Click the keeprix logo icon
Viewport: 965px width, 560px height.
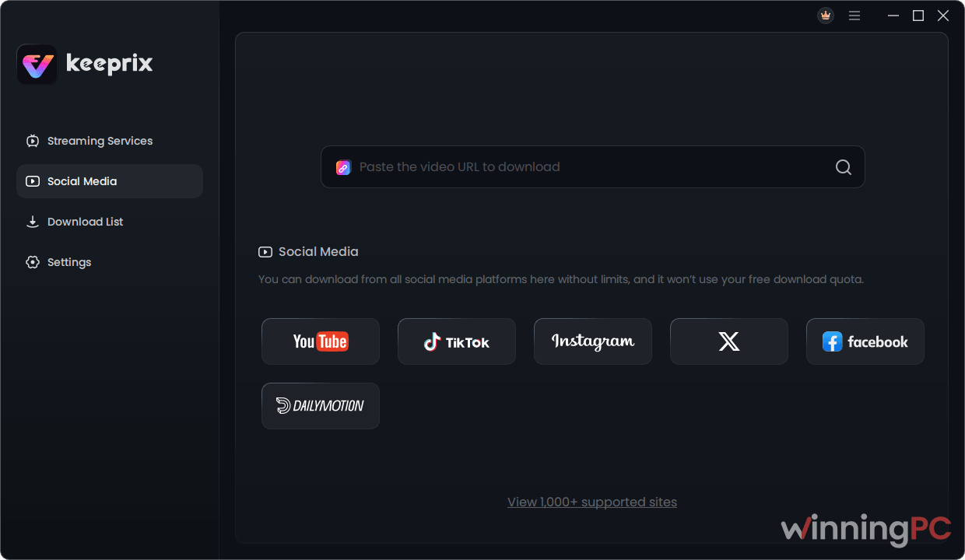tap(37, 65)
